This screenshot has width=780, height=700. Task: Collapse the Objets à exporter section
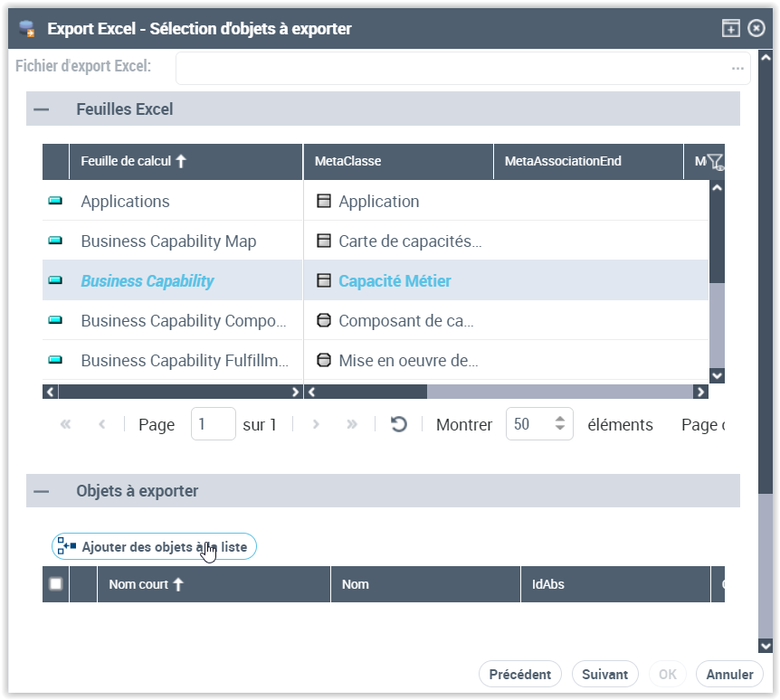[41, 491]
